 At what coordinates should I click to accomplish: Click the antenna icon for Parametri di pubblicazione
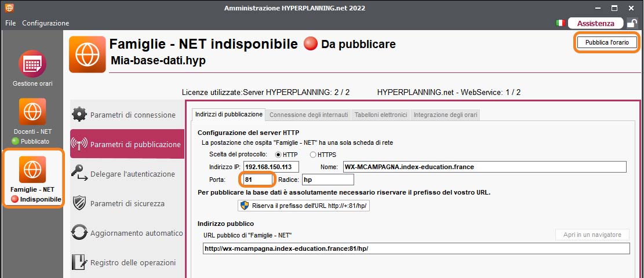point(79,144)
